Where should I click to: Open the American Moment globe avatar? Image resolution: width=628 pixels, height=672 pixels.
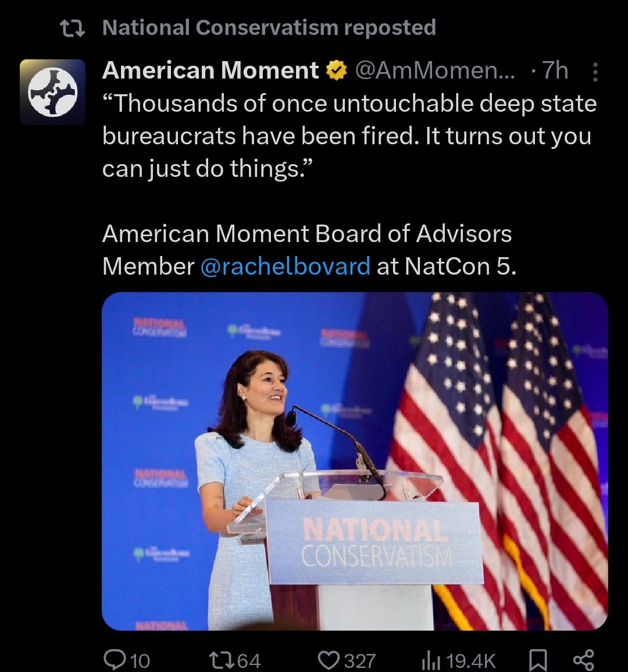53,92
